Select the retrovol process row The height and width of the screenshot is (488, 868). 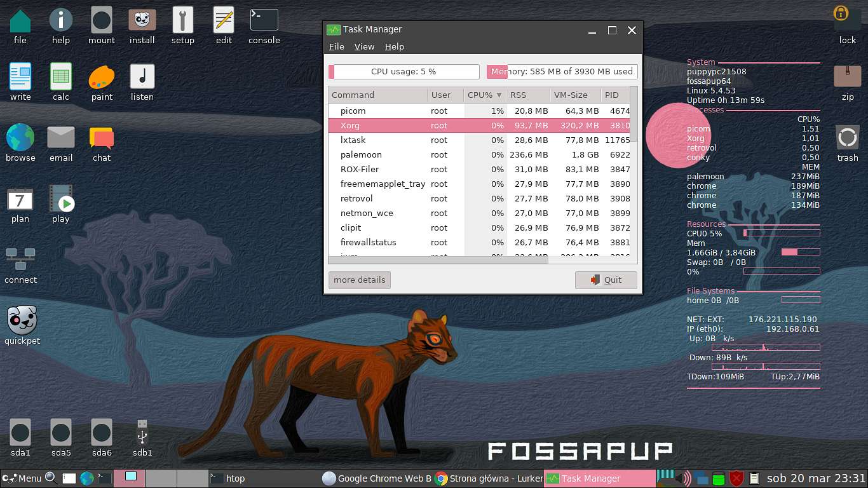point(479,198)
